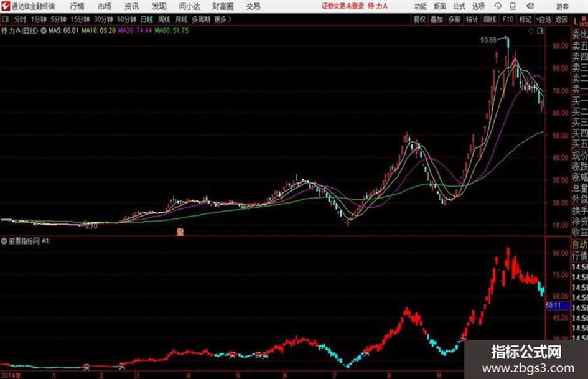Click the 复权 toolbar button
The height and width of the screenshot is (379, 588).
click(x=419, y=19)
